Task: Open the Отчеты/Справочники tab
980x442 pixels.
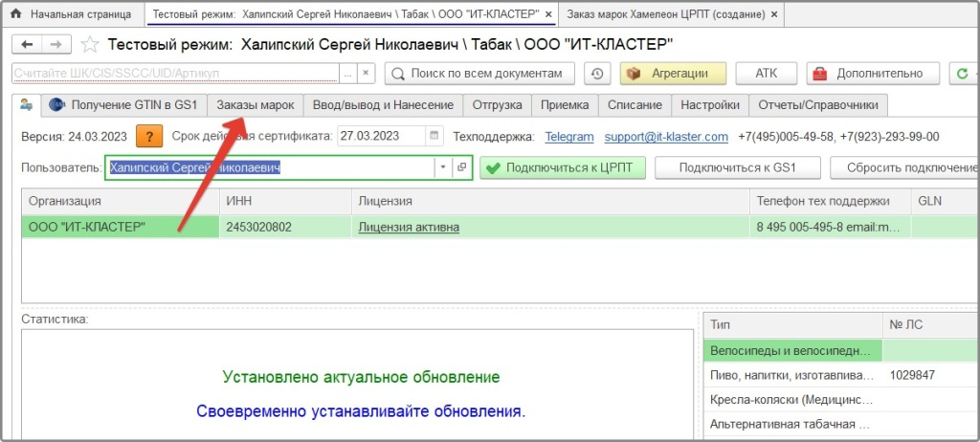Action: 818,105
